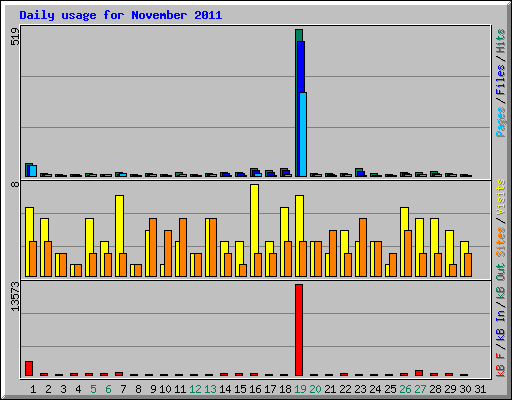
Task: Click day label 30 on the x-axis
Action: (465, 389)
